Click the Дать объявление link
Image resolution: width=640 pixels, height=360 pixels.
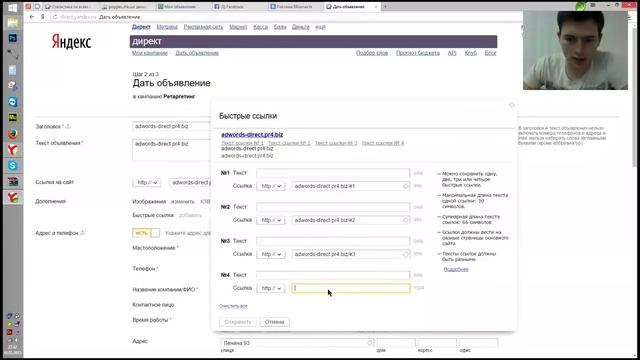click(x=197, y=53)
